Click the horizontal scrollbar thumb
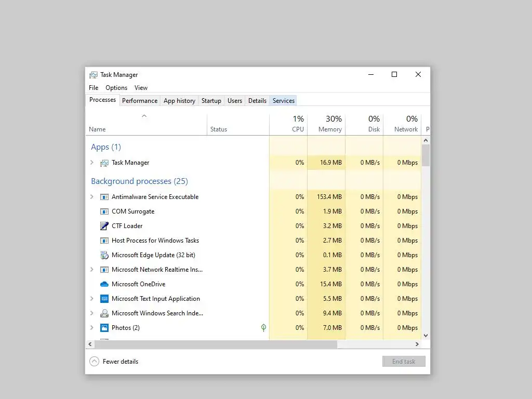Image resolution: width=532 pixels, height=399 pixels. point(216,344)
